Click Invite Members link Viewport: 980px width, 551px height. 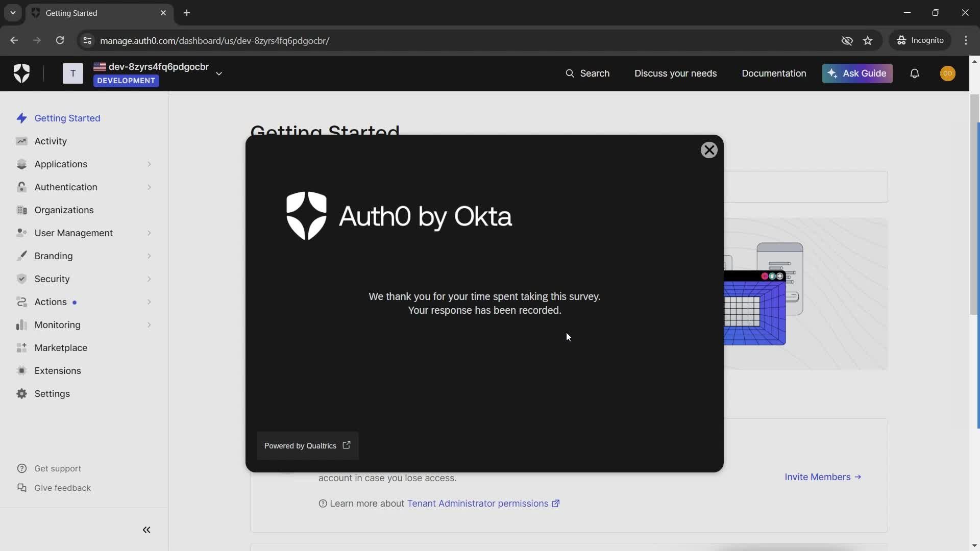823,477
